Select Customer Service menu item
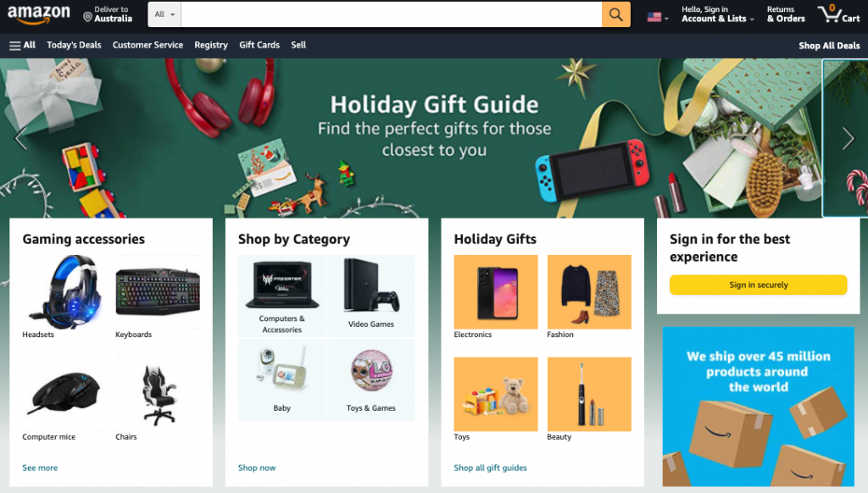The image size is (868, 493). [x=147, y=46]
